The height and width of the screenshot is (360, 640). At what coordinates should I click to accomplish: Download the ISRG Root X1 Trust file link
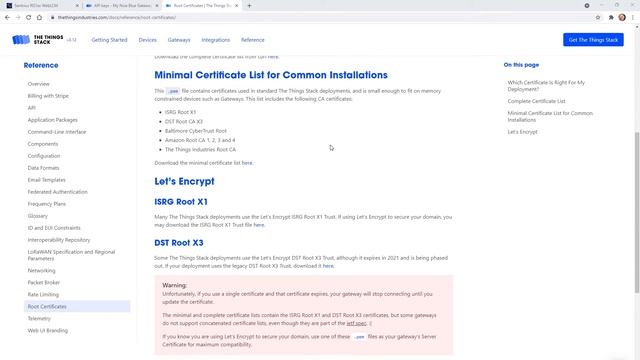[259, 225]
